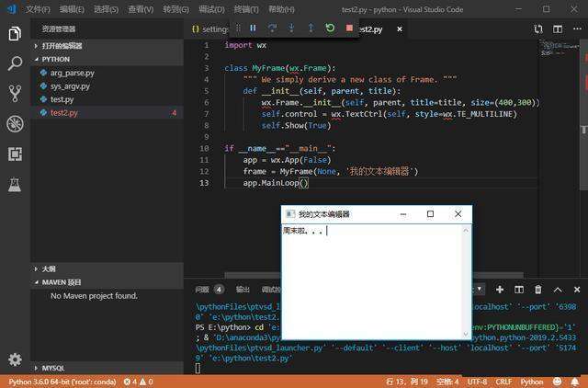Split the editor to the right
The image size is (588, 388).
click(558, 29)
